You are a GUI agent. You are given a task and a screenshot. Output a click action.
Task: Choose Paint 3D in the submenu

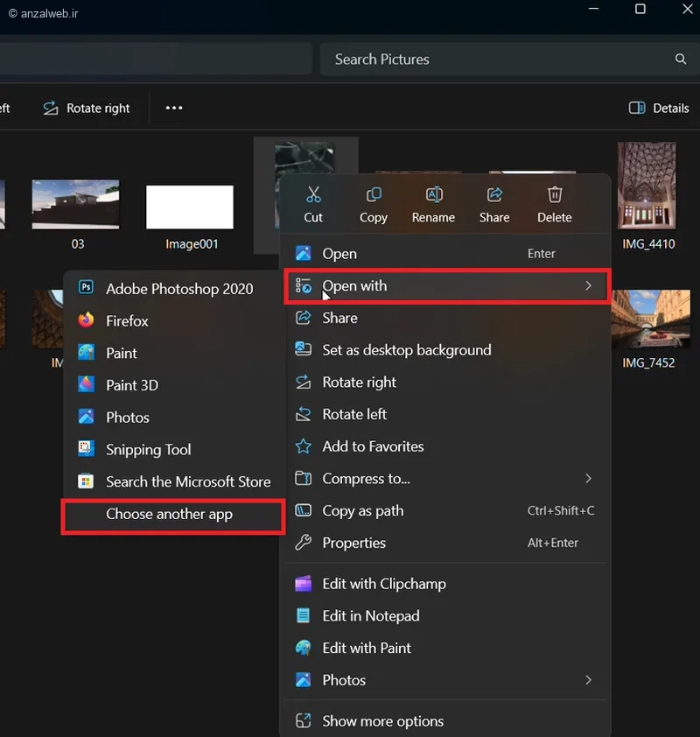click(131, 385)
